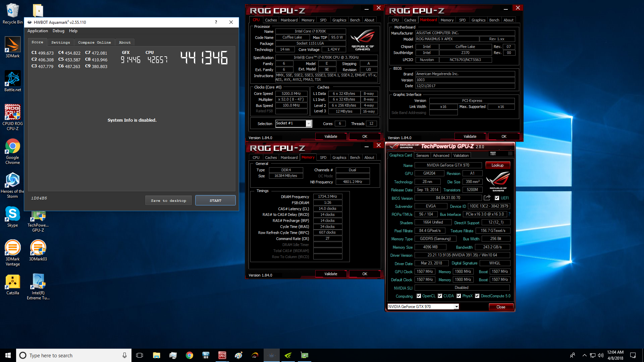This screenshot has width=644, height=362.
Task: Open the 3DMark Vantage desktop shortcut
Action: [x=12, y=253]
